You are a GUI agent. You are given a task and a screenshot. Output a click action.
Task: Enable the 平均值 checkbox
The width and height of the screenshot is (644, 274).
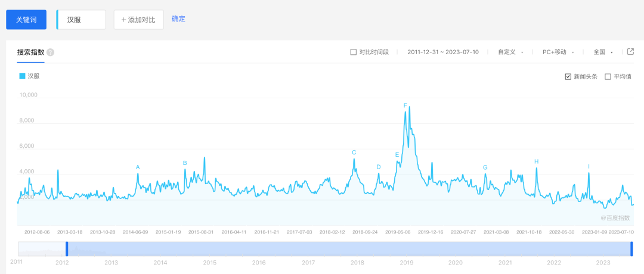point(608,76)
